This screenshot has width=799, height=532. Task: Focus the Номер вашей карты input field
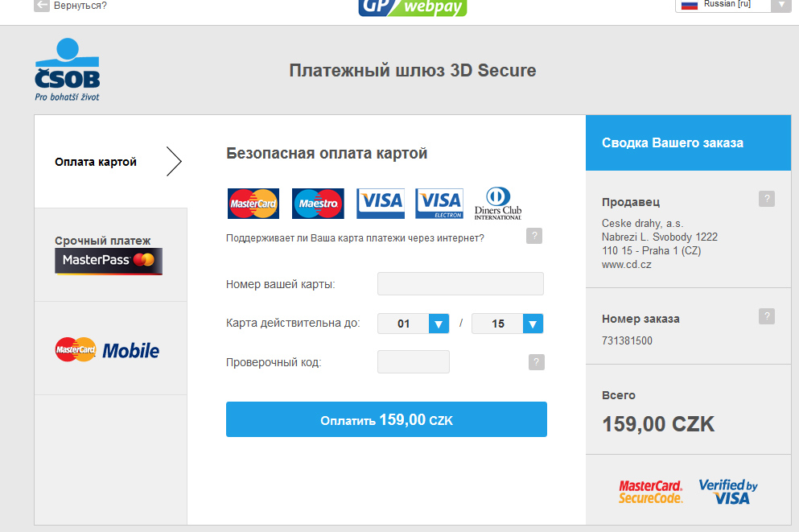tap(460, 284)
